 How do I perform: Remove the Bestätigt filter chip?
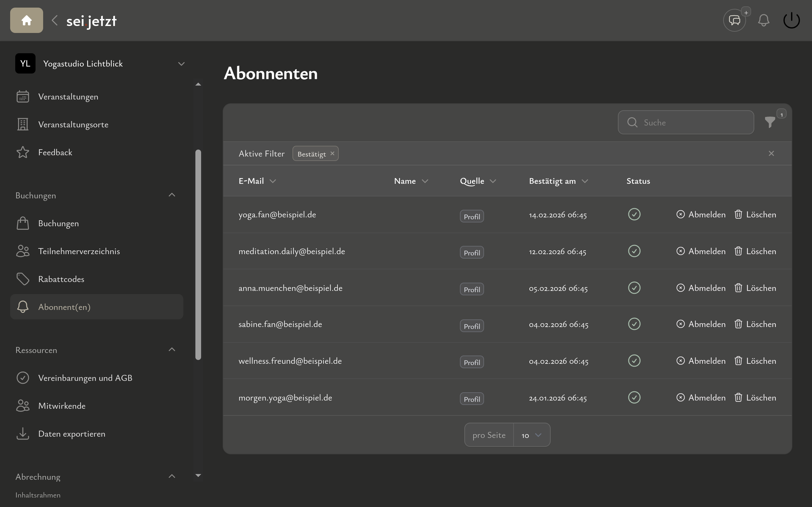(x=332, y=154)
